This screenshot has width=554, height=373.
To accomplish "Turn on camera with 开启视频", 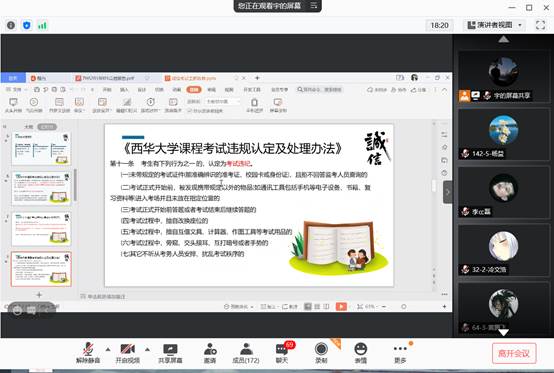I will tap(128, 353).
